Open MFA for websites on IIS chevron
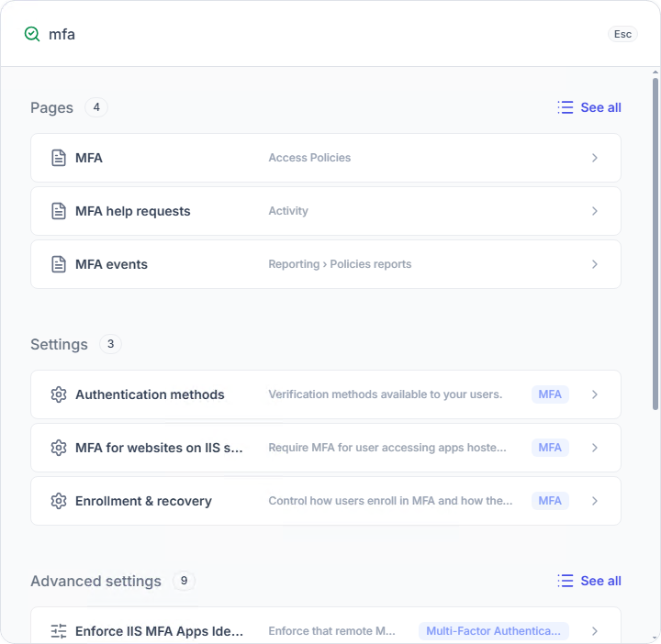The width and height of the screenshot is (661, 644). [x=595, y=448]
